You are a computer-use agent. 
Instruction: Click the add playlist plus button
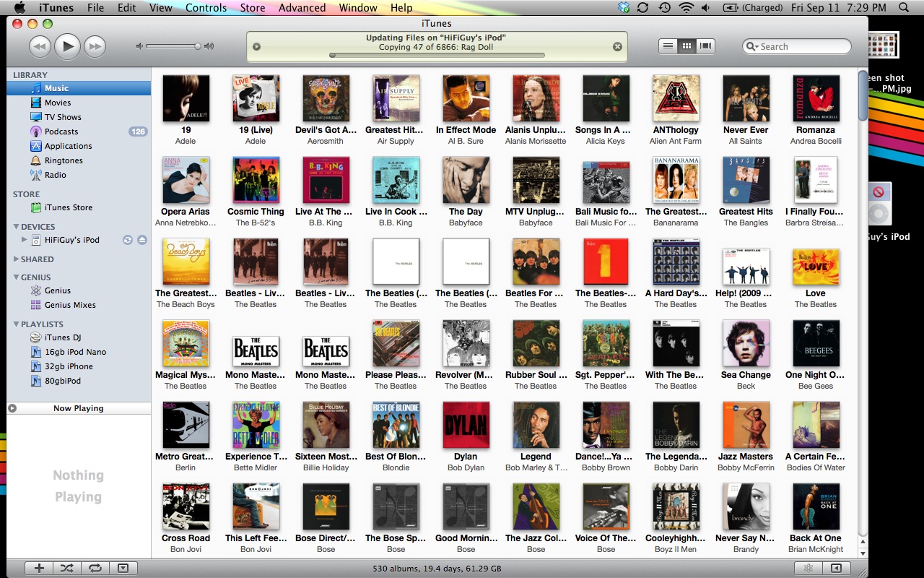(x=39, y=569)
